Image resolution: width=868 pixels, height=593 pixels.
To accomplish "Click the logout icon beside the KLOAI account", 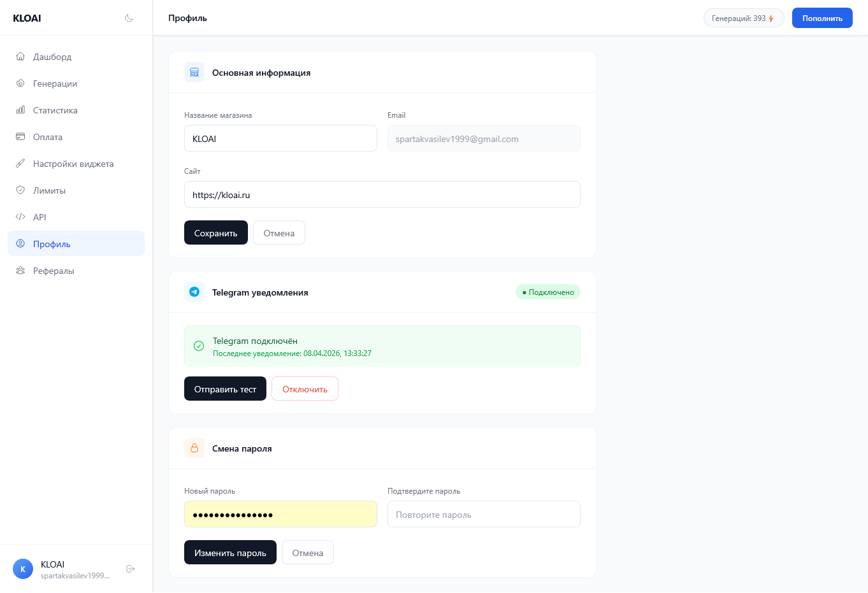I will (x=131, y=569).
